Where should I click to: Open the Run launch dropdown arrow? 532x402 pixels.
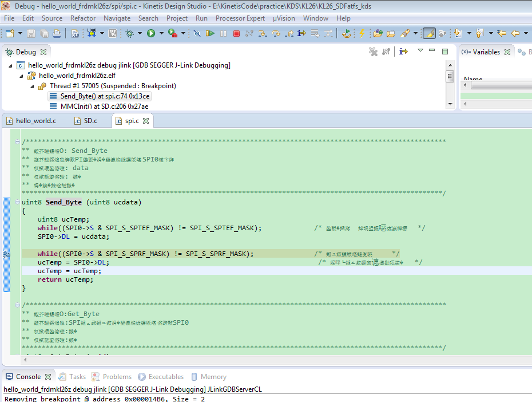point(161,33)
